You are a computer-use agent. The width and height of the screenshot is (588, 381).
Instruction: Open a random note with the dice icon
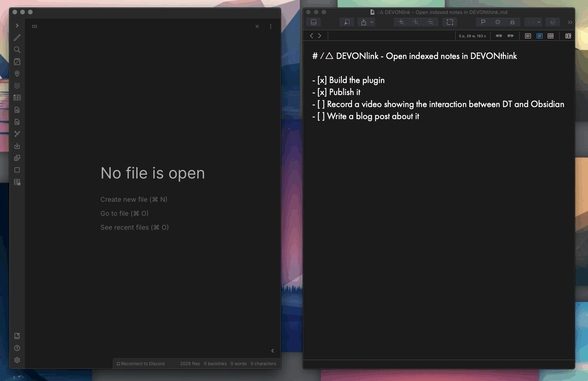[x=17, y=62]
